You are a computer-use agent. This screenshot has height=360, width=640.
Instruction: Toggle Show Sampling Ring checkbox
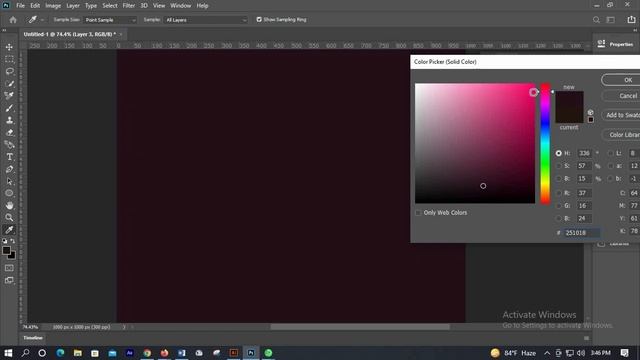coord(259,20)
